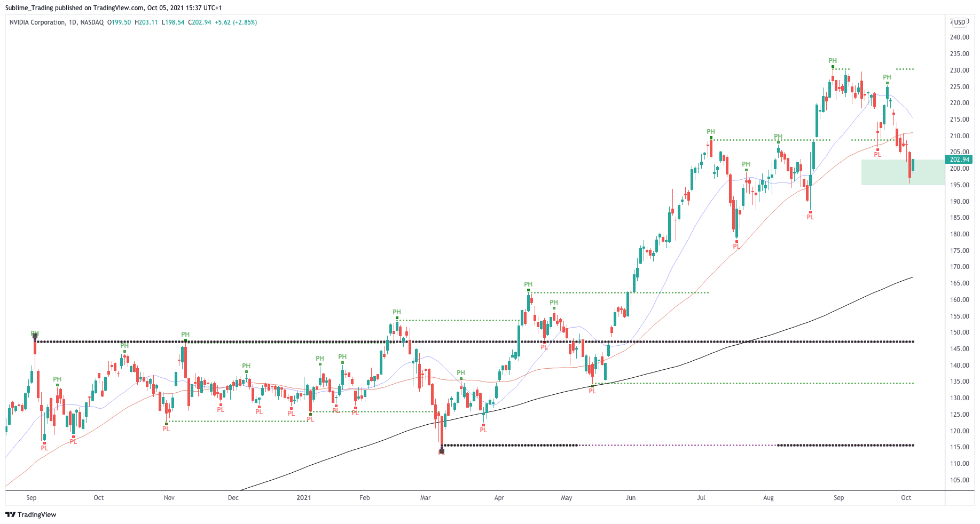This screenshot has height=524, width=980.
Task: Click the black square marker at March low
Action: [x=442, y=451]
